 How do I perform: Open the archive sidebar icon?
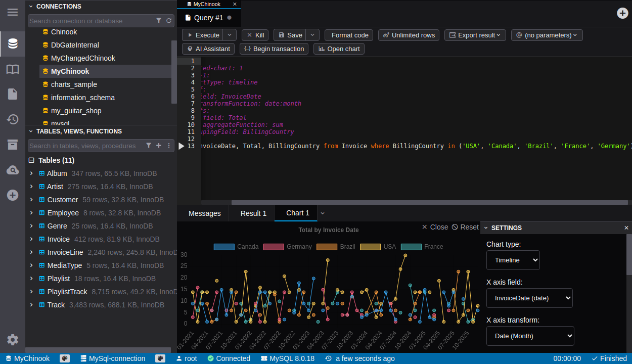[13, 145]
